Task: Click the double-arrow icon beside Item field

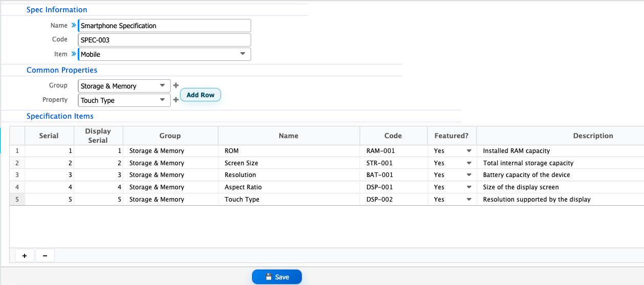Action: tap(73, 54)
